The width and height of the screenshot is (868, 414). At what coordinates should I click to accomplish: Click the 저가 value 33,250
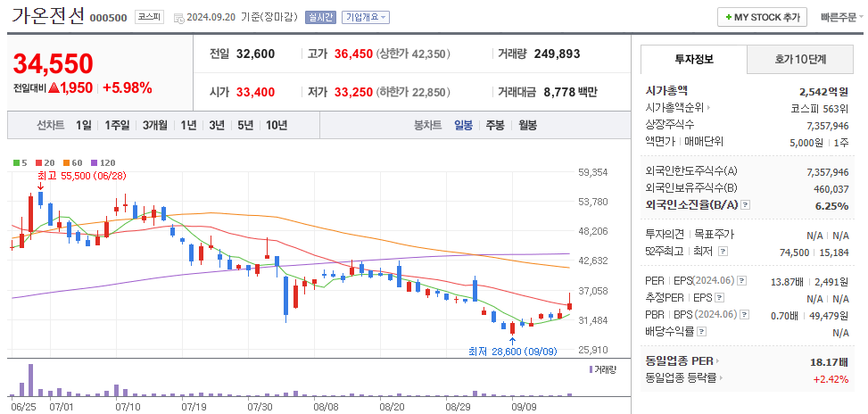pyautogui.click(x=353, y=93)
